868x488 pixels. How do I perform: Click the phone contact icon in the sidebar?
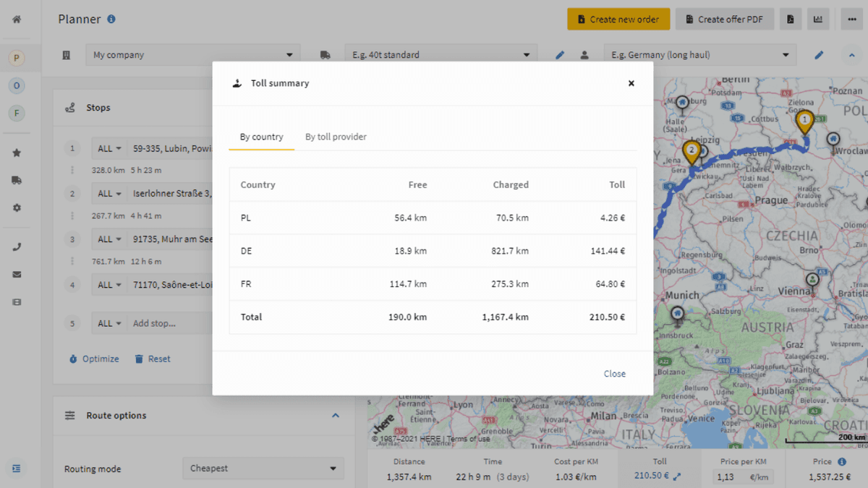(16, 247)
